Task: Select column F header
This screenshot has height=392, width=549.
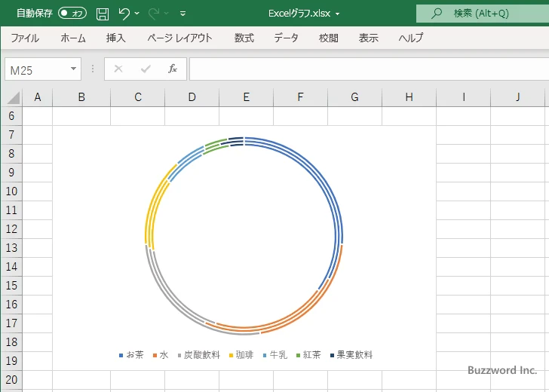Action: point(300,97)
